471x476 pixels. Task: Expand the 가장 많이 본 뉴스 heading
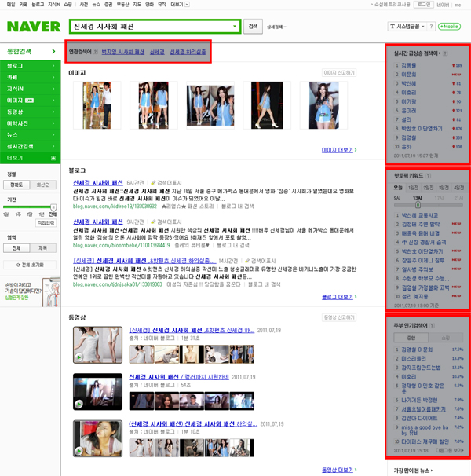(x=414, y=471)
